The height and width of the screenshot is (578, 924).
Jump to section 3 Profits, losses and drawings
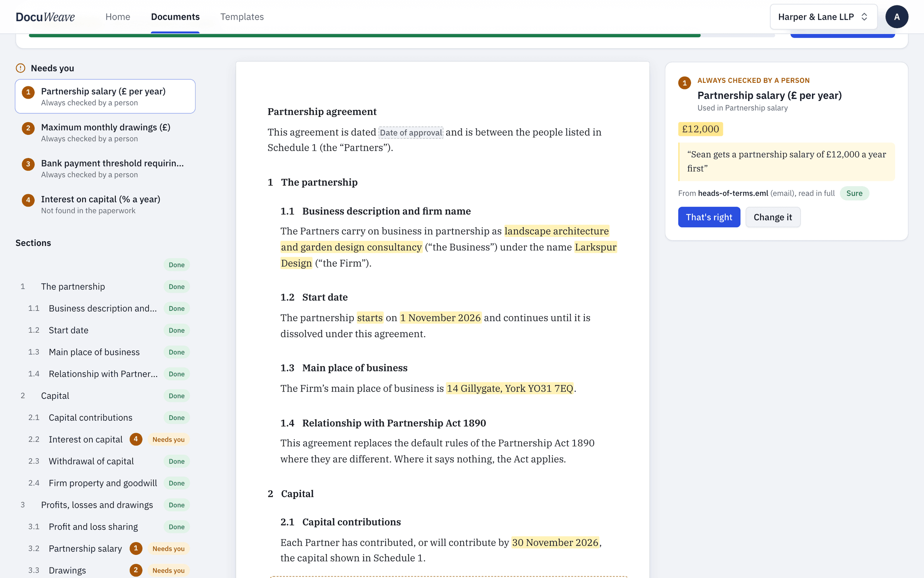point(105,505)
